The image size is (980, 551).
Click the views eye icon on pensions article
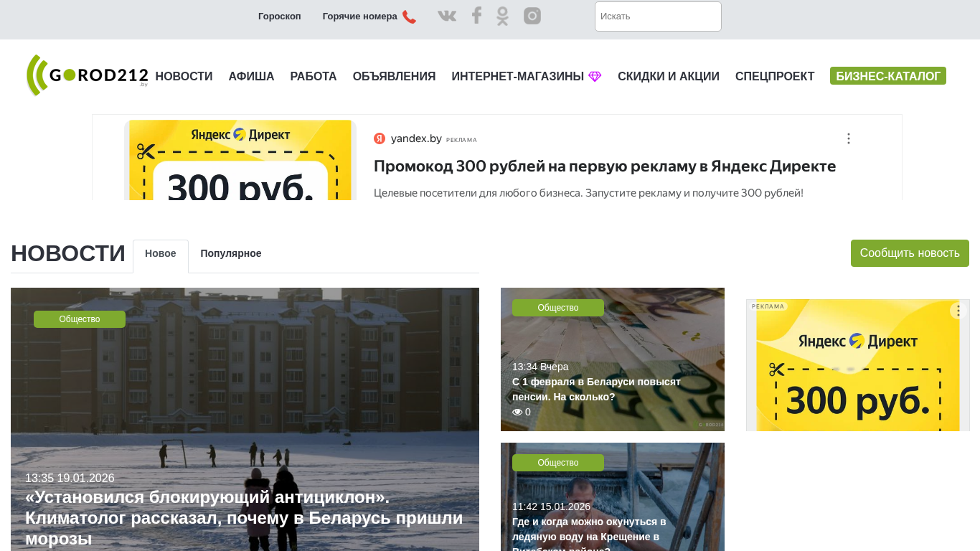point(517,413)
